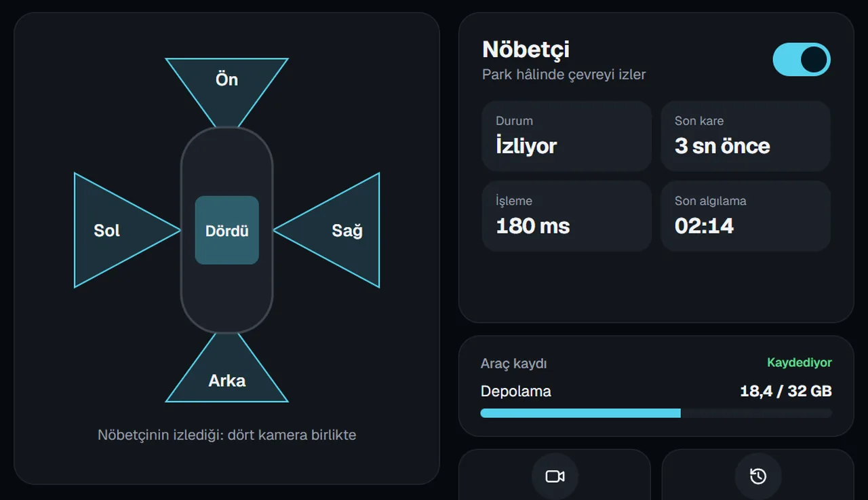Select the Sağ right camera cone
This screenshot has height=500, width=868.
click(x=328, y=230)
